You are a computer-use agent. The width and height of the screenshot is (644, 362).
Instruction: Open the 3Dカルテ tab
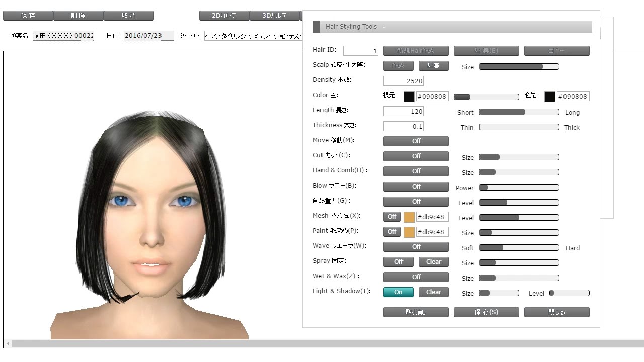(274, 16)
